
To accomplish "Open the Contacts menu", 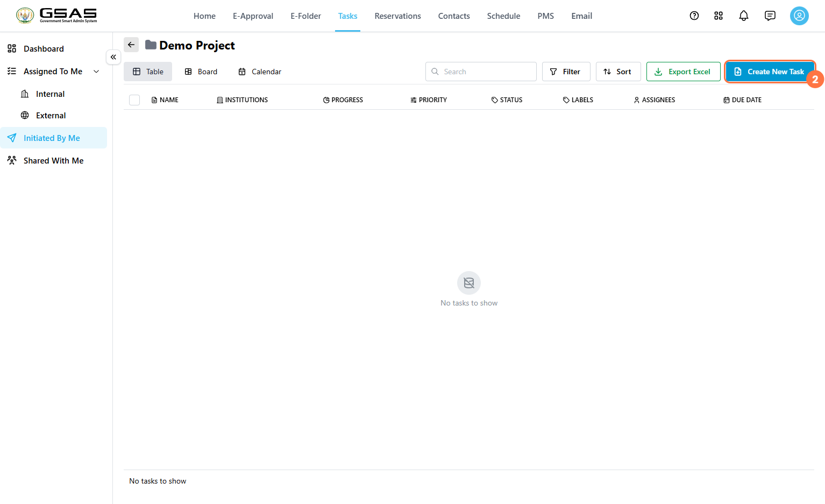I will tap(454, 16).
